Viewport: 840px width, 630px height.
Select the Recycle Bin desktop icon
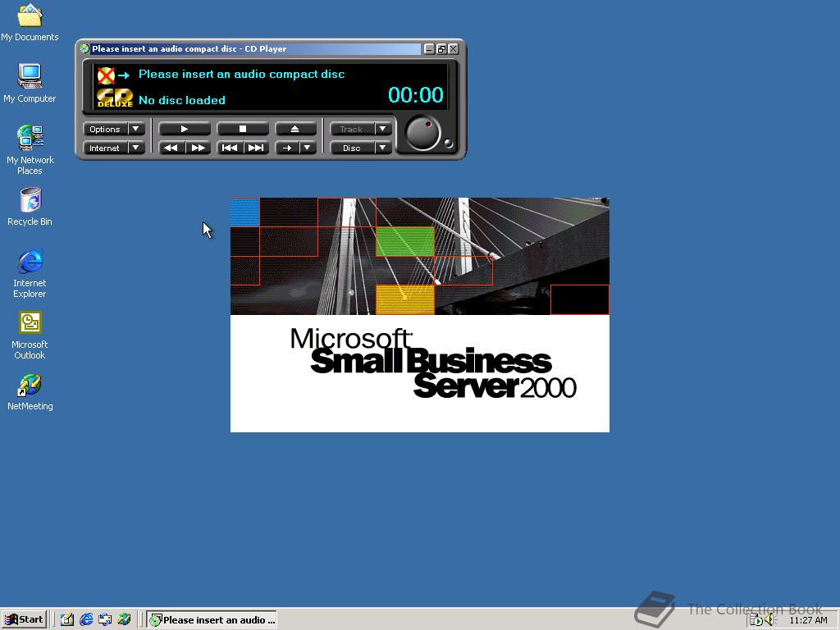(x=30, y=207)
